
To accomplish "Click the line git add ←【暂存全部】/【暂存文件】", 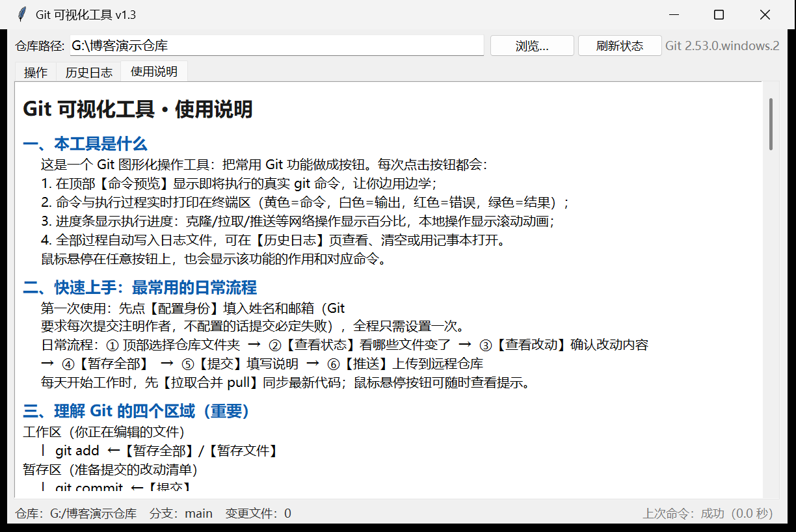I will pyautogui.click(x=161, y=450).
